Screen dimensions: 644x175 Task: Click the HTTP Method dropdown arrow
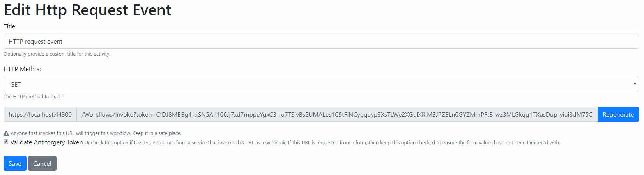point(635,84)
